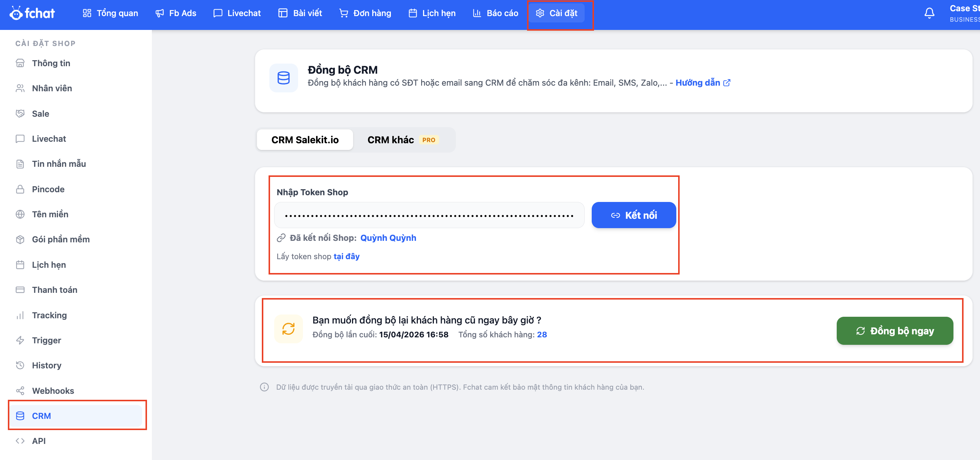Image resolution: width=980 pixels, height=460 pixels.
Task: Switch to CRM khác tab
Action: pos(403,139)
